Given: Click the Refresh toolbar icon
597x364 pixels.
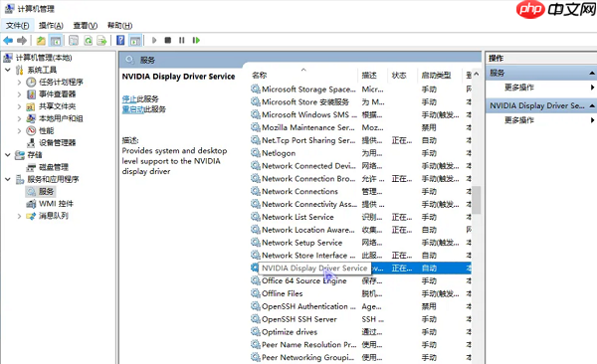Looking at the screenshot, I should coord(88,40).
